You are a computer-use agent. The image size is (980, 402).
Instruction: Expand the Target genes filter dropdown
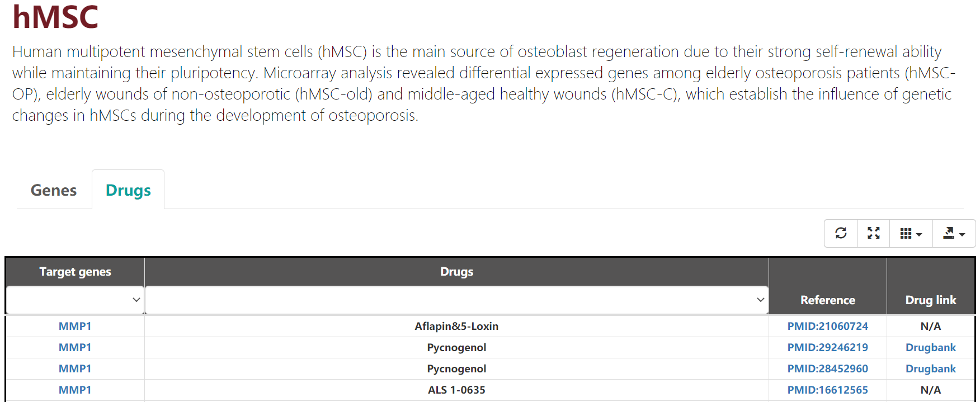76,300
